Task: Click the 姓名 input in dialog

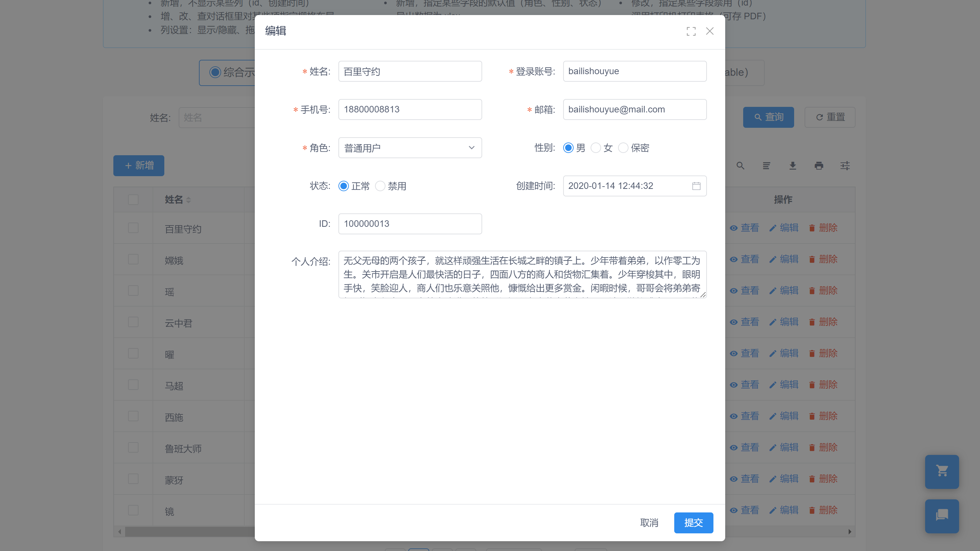Action: coord(410,71)
